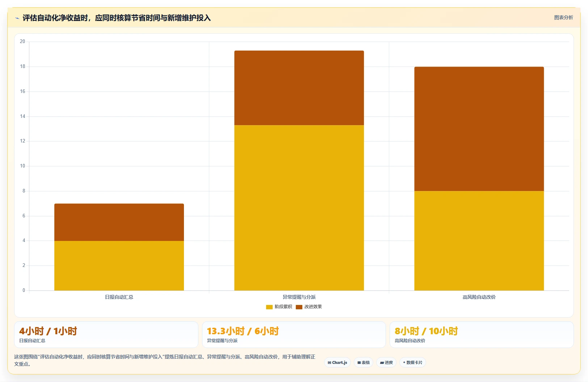
Task: Click 异常提醒与分派 caption under the second card
Action: [222, 341]
